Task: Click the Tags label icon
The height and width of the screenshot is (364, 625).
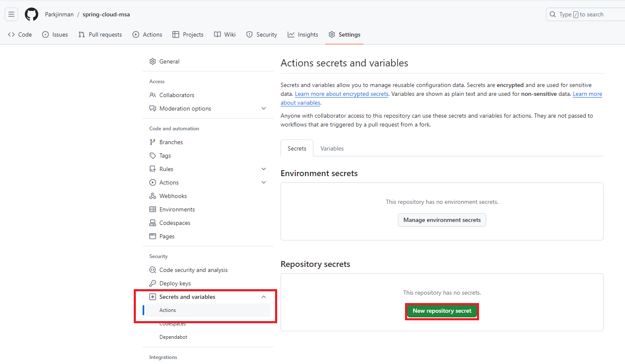Action: 153,156
